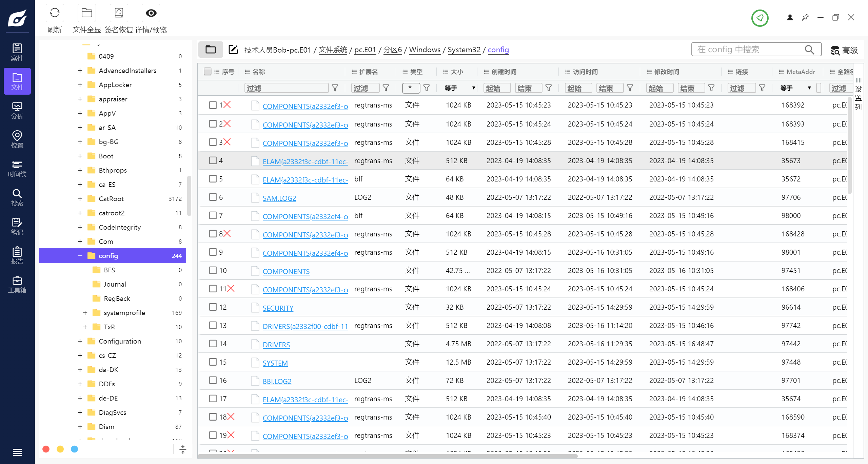Switch to the 报告 (Report) section
The height and width of the screenshot is (464, 868).
click(17, 255)
